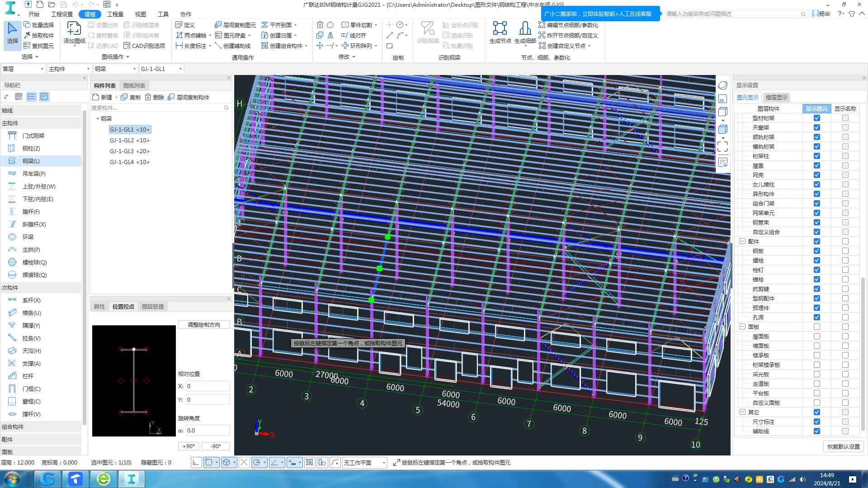Image resolution: width=868 pixels, height=488 pixels.
Task: Click the 生成细部 icon
Action: click(525, 33)
